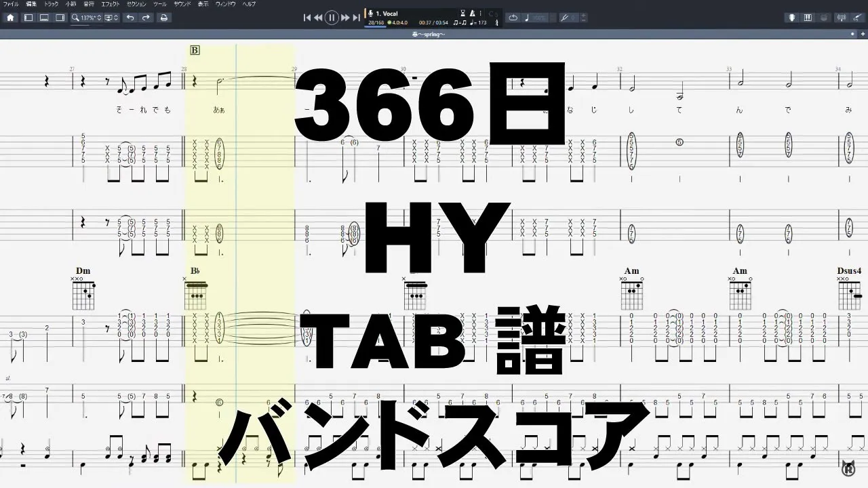This screenshot has height=488, width=868.
Task: Toggle the metronome icon
Action: tap(473, 13)
